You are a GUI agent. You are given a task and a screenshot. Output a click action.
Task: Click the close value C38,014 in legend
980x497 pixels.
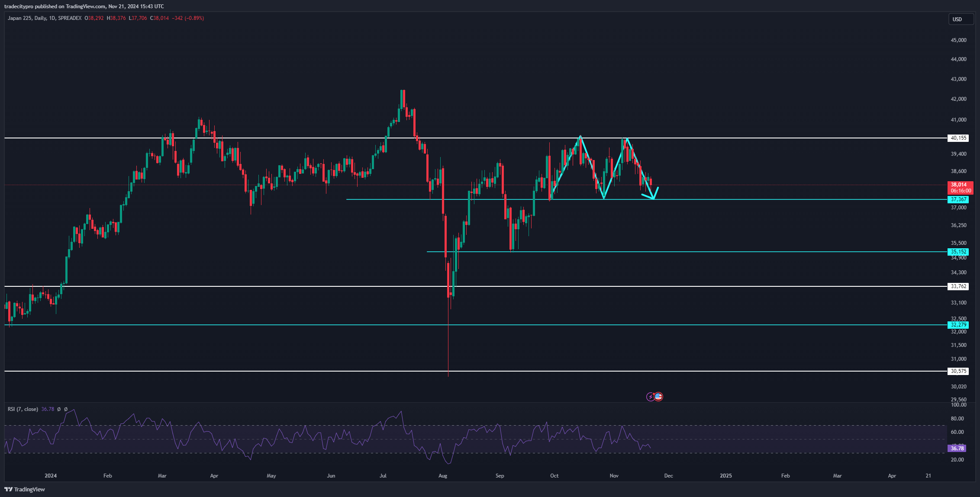click(159, 18)
